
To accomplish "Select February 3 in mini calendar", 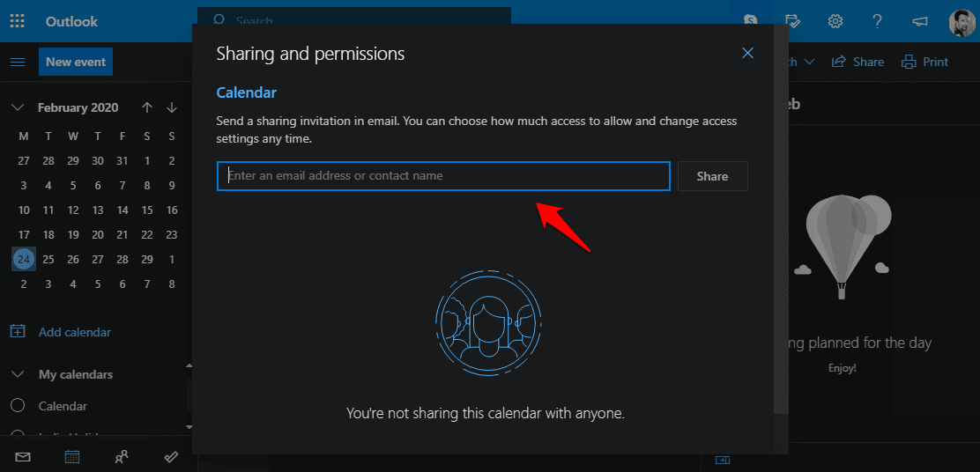I will pos(24,186).
